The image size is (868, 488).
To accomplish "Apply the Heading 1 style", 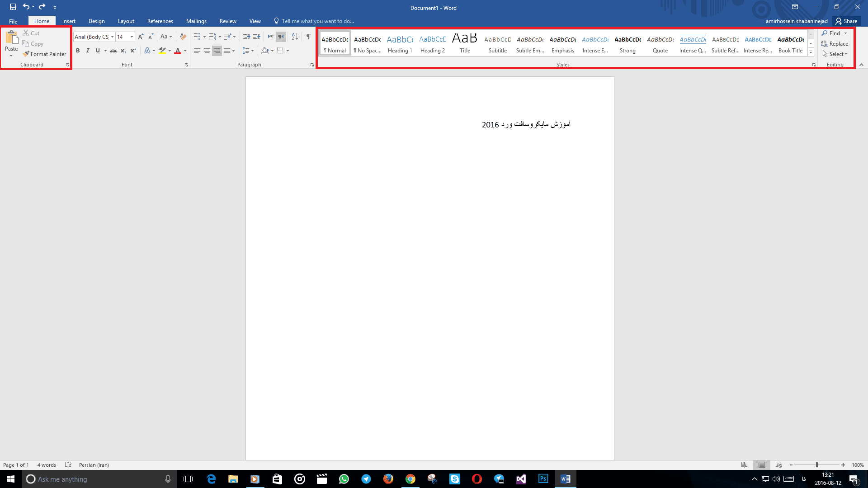I will coord(400,43).
